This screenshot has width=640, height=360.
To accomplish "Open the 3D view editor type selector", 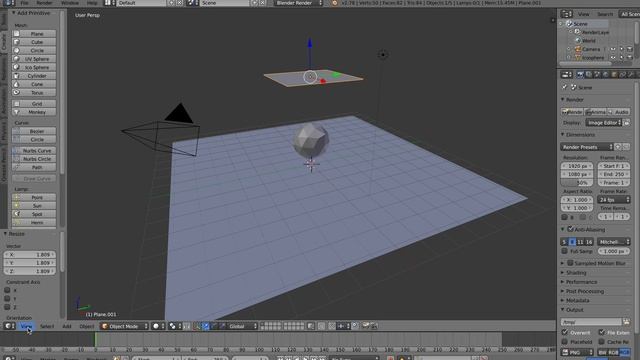I will click(9, 326).
